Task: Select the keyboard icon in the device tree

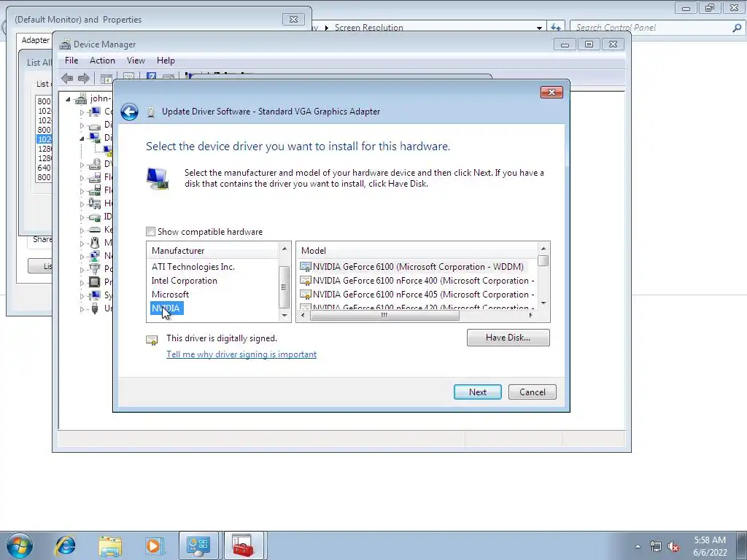Action: tap(95, 230)
